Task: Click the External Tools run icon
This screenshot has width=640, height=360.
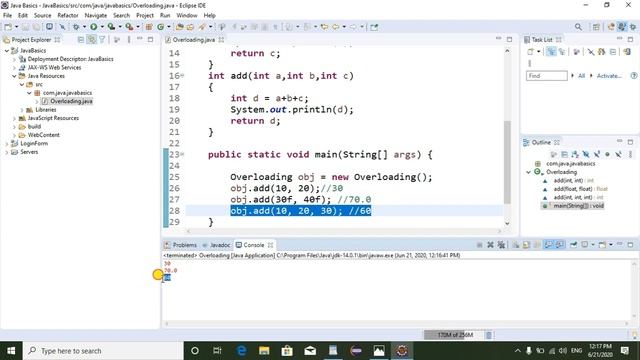Action: pos(129,27)
